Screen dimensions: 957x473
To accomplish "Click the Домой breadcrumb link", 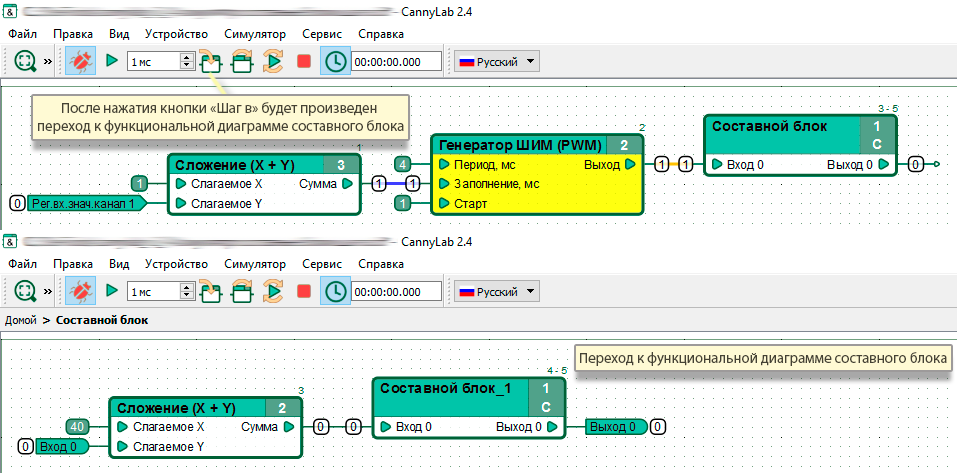I will click(21, 320).
